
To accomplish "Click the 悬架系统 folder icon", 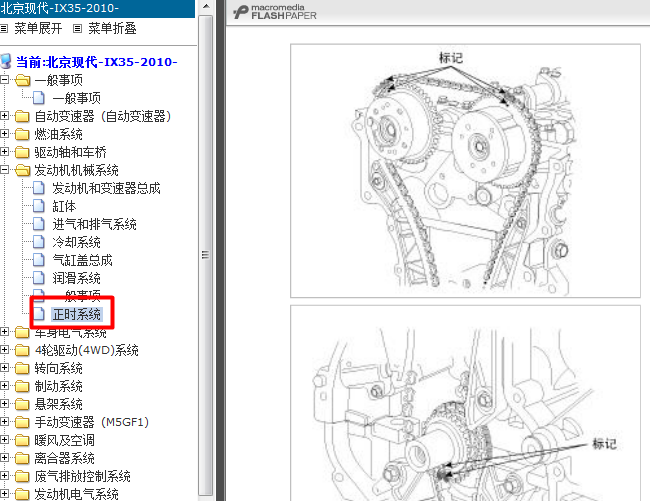I will coord(22,404).
